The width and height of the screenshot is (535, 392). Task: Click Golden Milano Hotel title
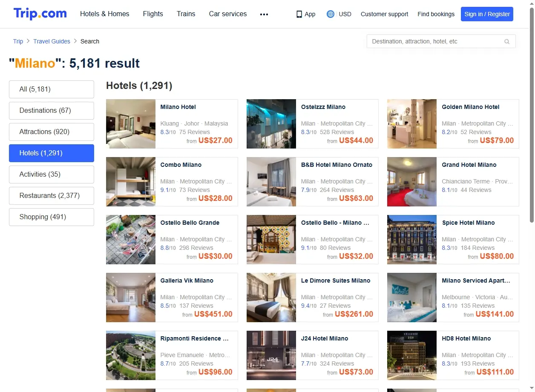point(471,107)
